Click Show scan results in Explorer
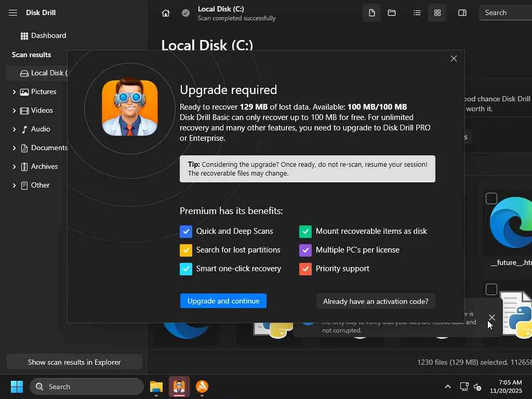Screen dimensions: 532x399 point(74,362)
